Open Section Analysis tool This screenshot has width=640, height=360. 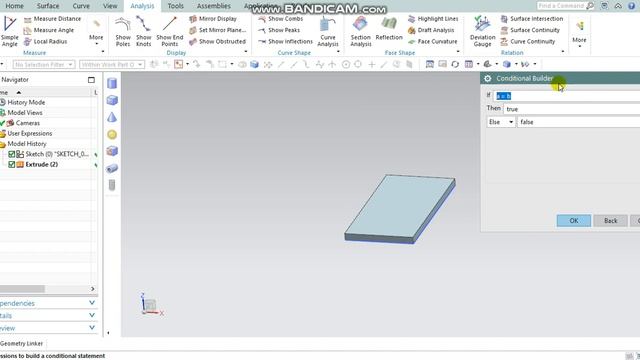(x=360, y=31)
